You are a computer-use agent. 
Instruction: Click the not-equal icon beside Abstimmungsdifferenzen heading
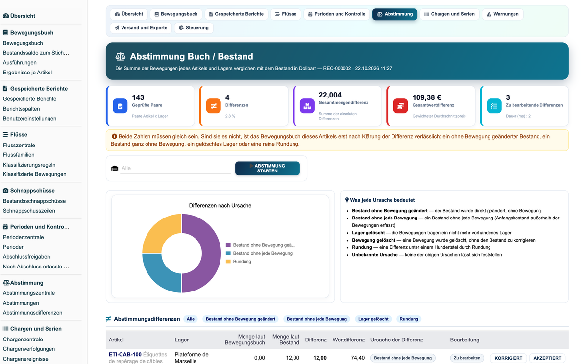pyautogui.click(x=108, y=319)
